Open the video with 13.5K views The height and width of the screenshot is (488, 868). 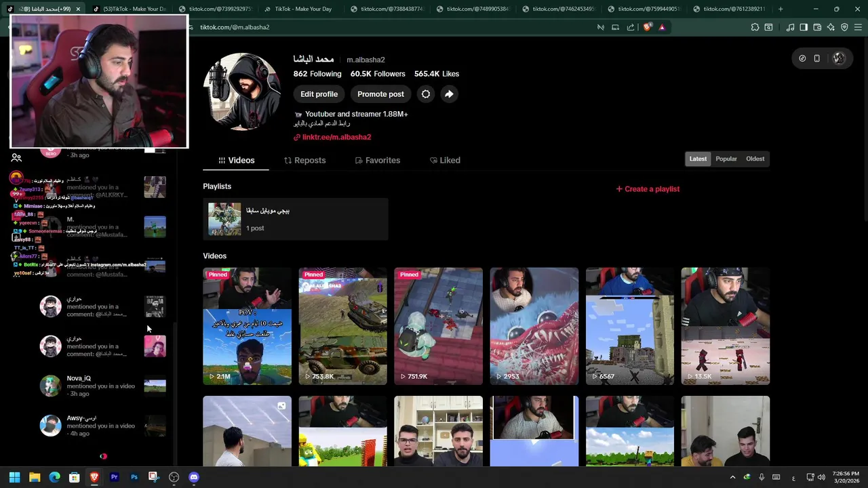click(x=725, y=326)
